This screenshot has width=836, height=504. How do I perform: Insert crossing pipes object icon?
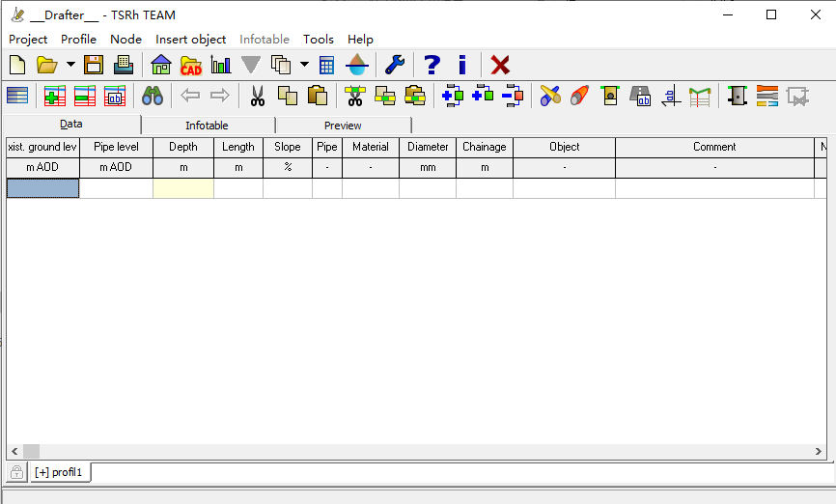click(x=550, y=96)
